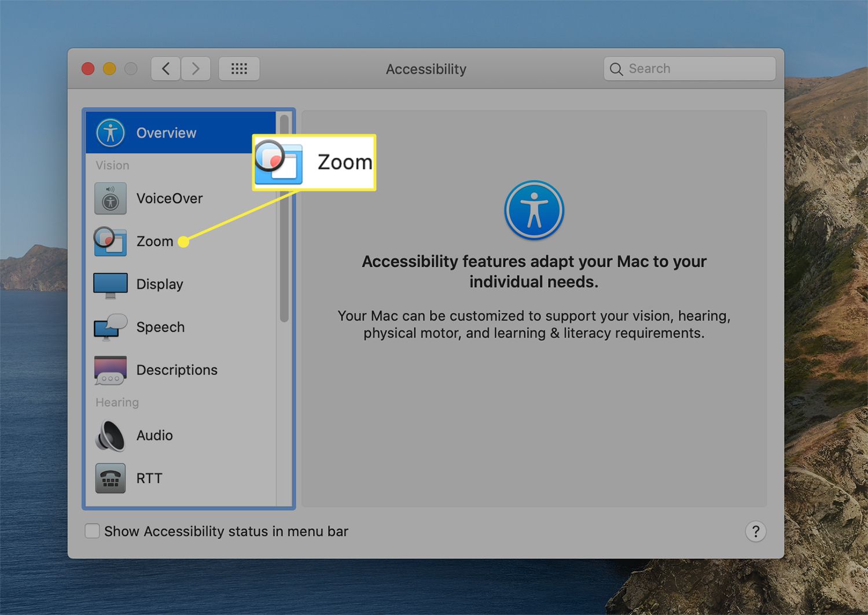Open the Speech bubble icon

point(110,327)
